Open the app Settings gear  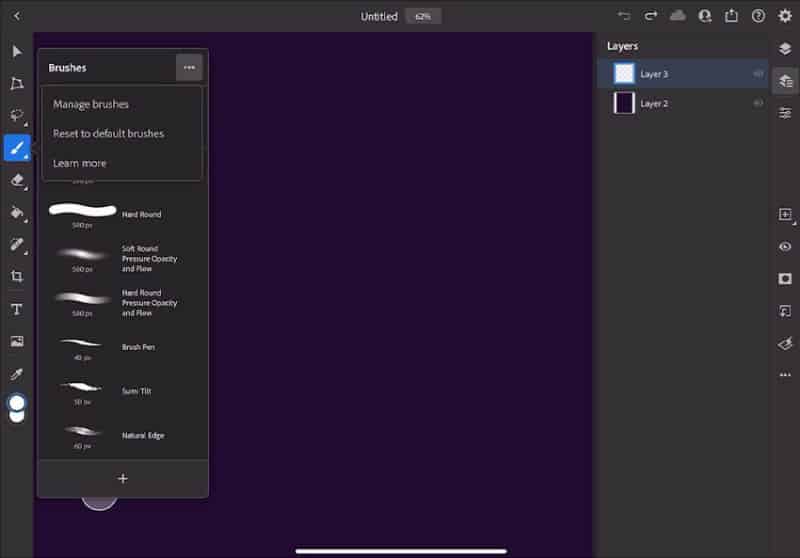click(785, 16)
